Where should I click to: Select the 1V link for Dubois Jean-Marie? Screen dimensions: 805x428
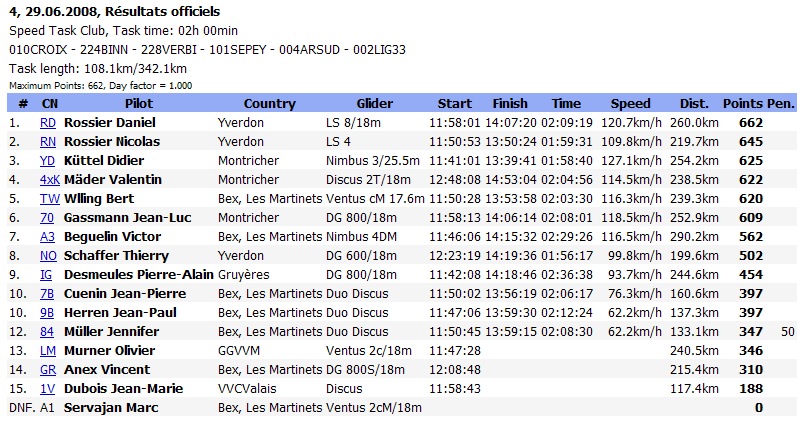[x=47, y=388]
